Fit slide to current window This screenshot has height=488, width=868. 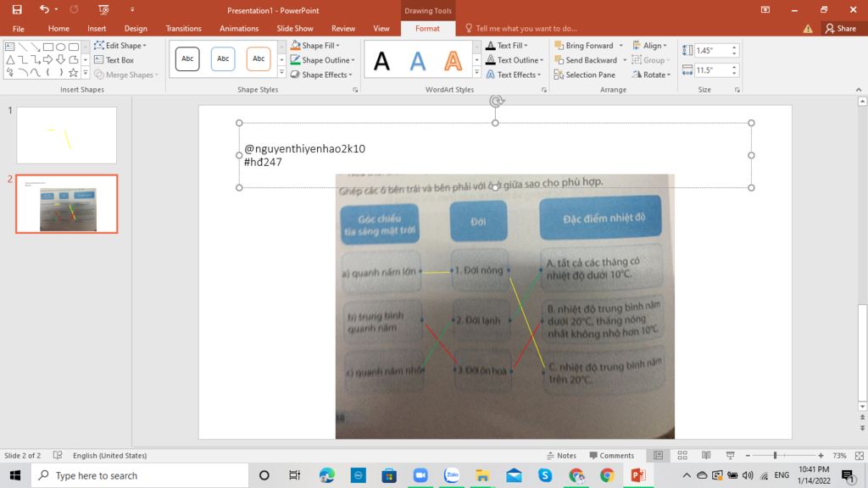pyautogui.click(x=860, y=455)
